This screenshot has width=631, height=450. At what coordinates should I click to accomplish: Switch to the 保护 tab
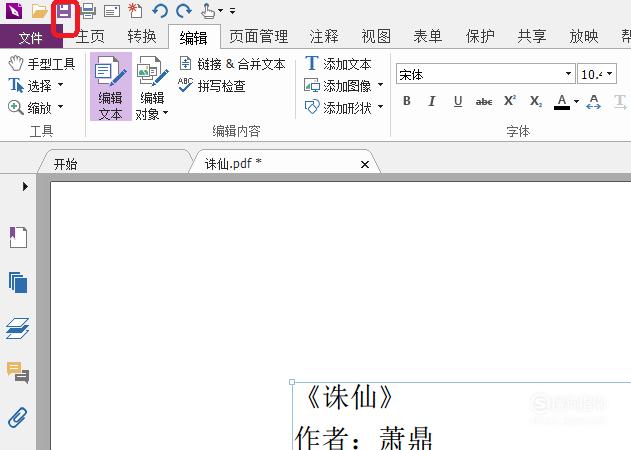(480, 37)
